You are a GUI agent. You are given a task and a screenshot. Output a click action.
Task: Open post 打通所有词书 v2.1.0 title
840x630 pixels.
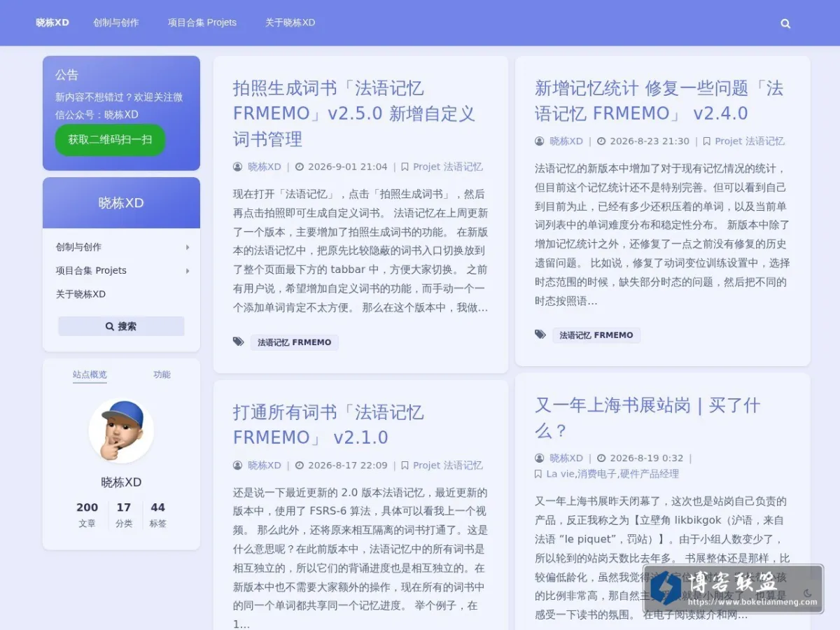coord(328,424)
